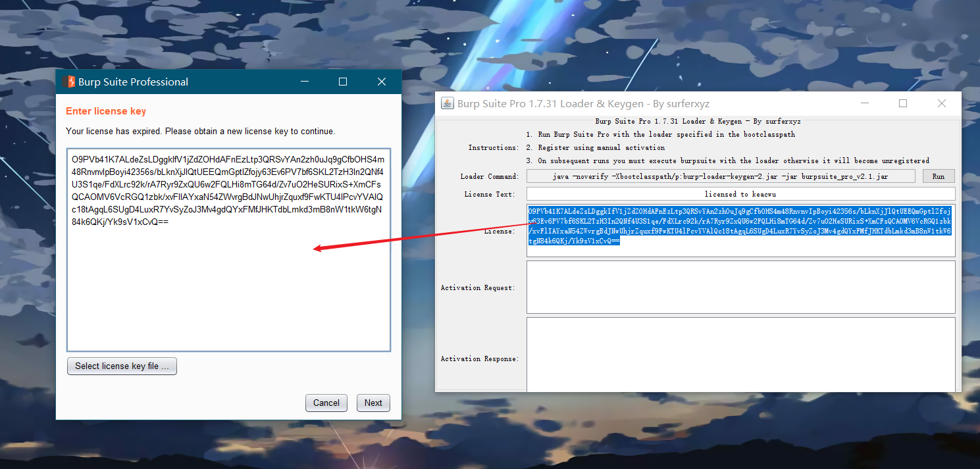Minimize the Loader & Keygen window
Image resolution: width=980 pixels, height=469 pixels.
tap(865, 103)
